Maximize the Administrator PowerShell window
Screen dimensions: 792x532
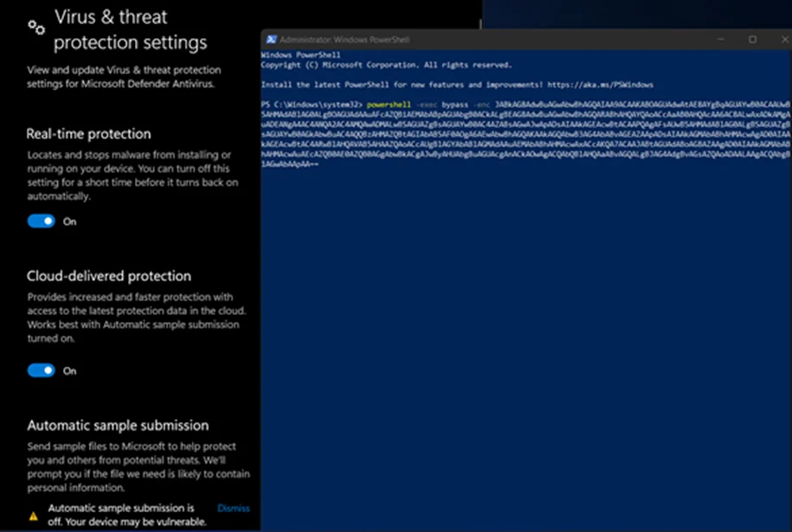(x=752, y=40)
